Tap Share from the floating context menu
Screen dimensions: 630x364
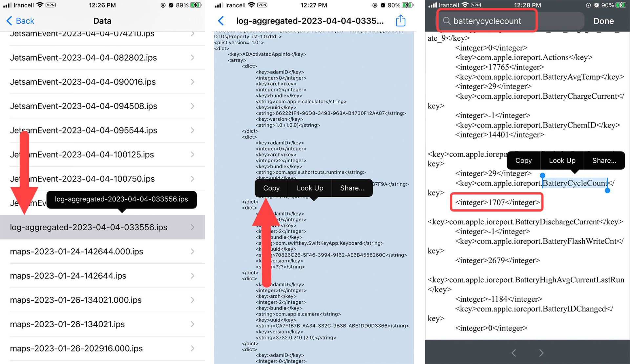352,188
